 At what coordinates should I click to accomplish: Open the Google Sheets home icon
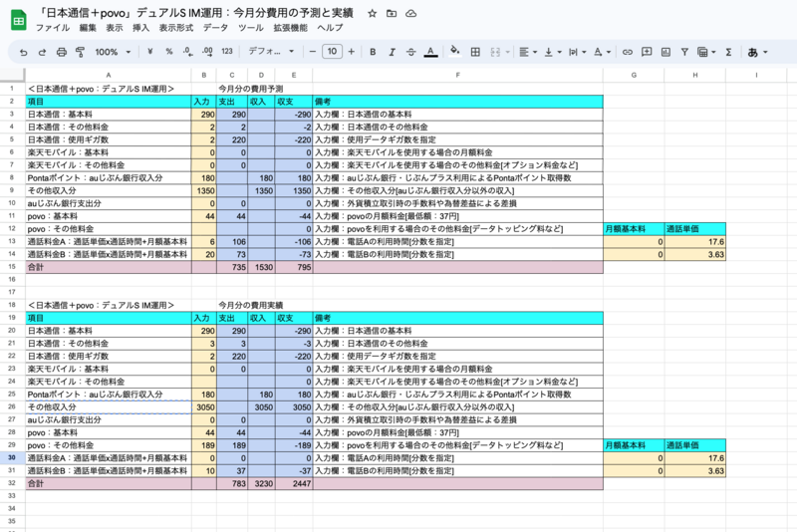[x=18, y=20]
